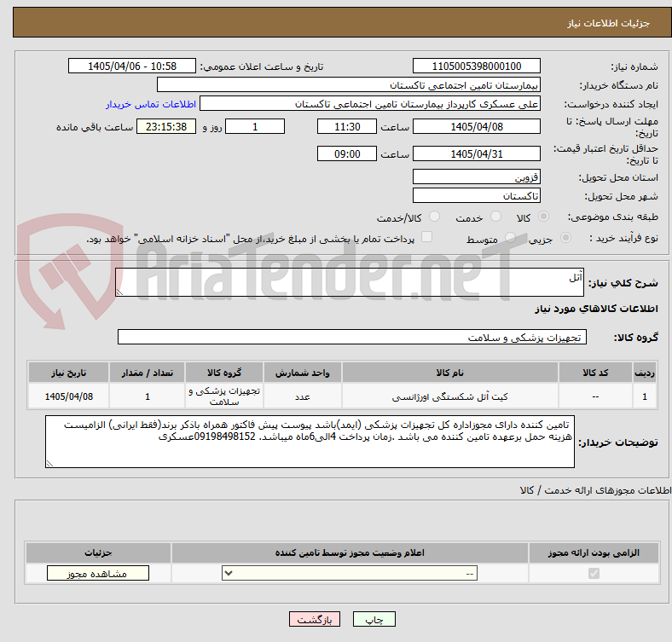Click the جزئیات column header
The image size is (672, 642).
[98, 552]
